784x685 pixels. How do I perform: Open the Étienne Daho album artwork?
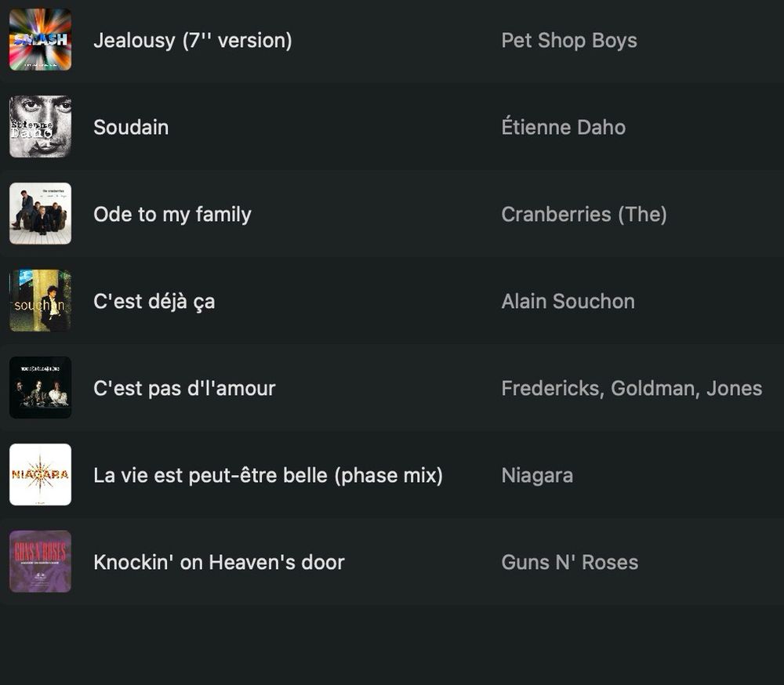point(40,126)
